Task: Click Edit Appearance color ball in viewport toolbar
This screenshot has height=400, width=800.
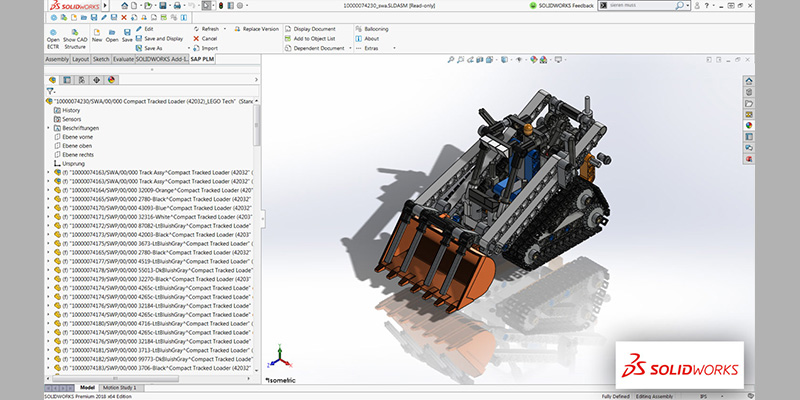Action: pos(534,60)
